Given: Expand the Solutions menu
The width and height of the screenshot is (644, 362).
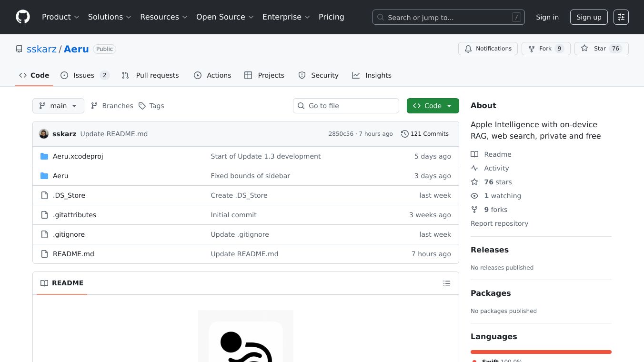Looking at the screenshot, I should tap(110, 17).
